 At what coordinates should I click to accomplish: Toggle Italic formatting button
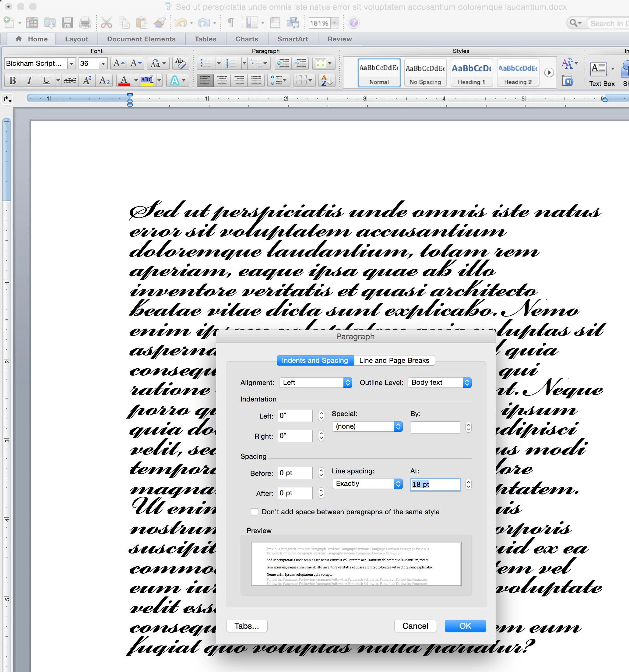(30, 80)
